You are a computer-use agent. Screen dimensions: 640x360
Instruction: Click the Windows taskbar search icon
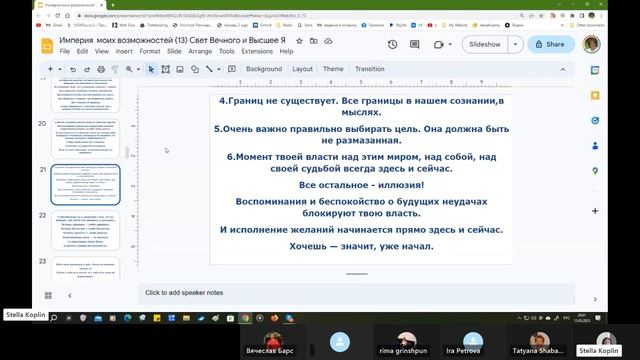tap(53, 318)
